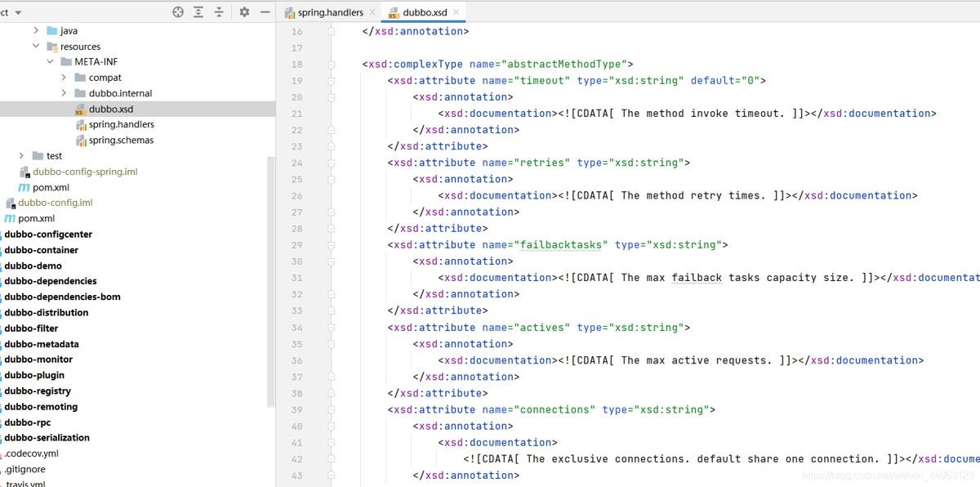Select the dubbo-metadata module

pyautogui.click(x=41, y=344)
